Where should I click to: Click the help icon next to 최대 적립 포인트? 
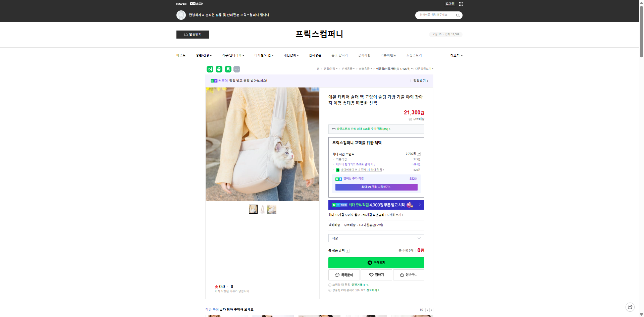coord(419,154)
